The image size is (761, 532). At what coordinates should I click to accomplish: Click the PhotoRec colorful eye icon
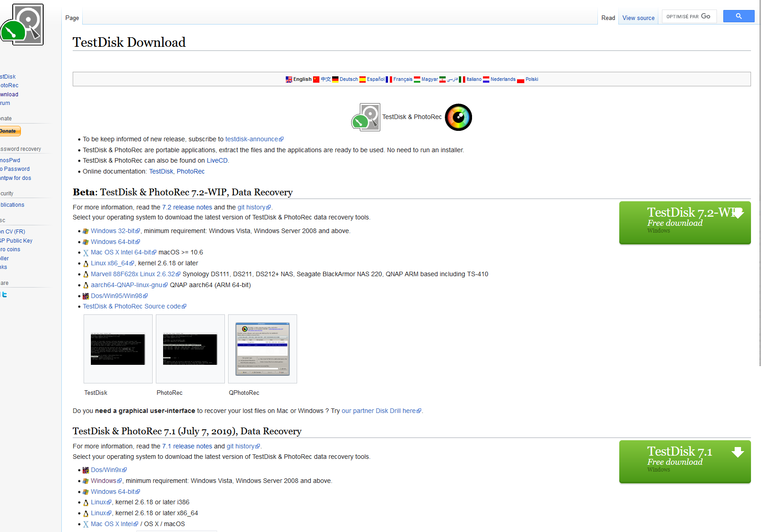(458, 117)
